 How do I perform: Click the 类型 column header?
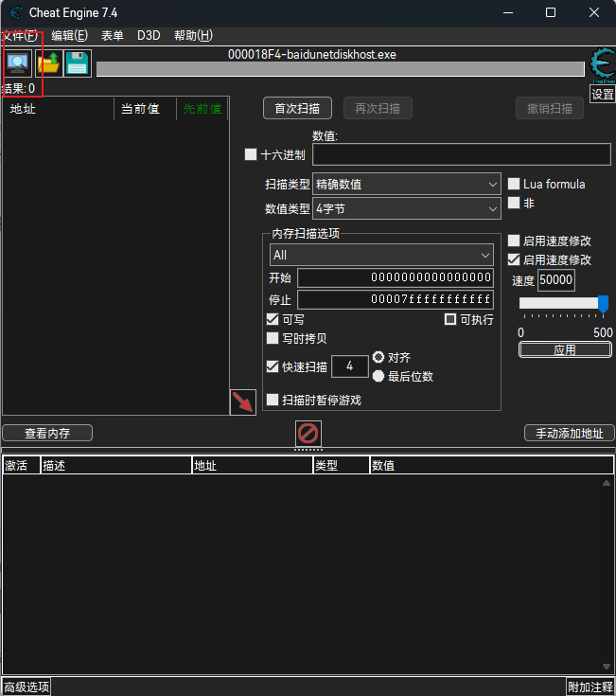342,465
